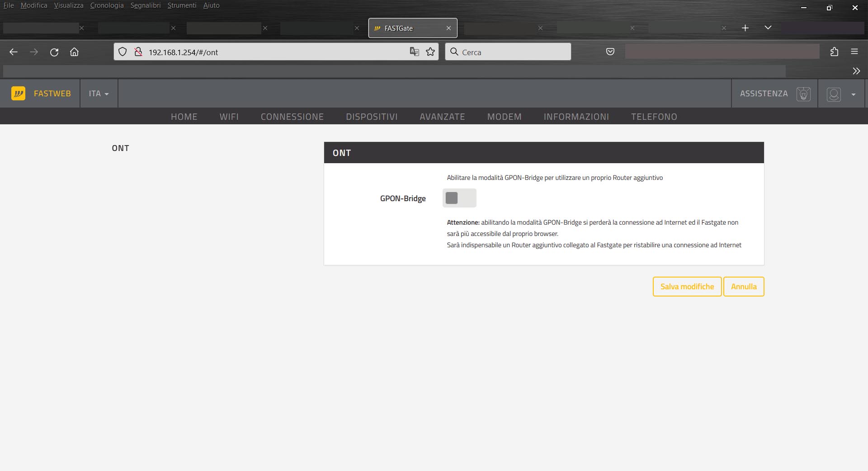Click the user profile avatar icon

click(834, 94)
